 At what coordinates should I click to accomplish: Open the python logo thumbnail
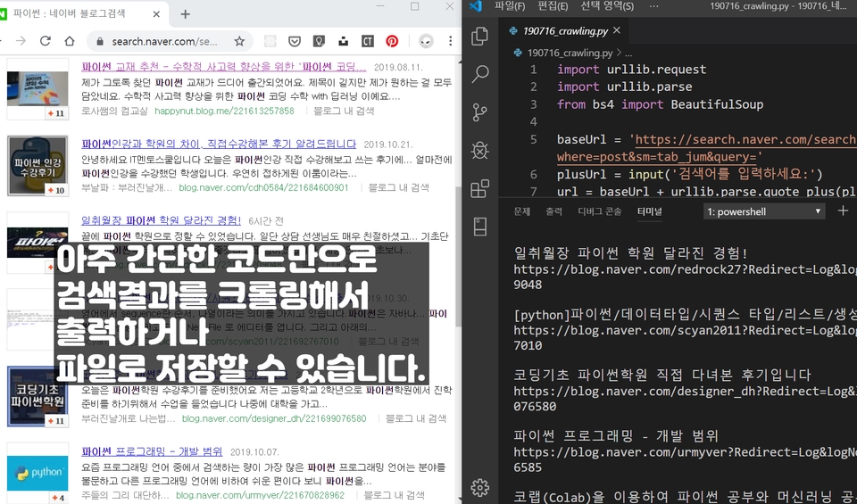coord(37,473)
